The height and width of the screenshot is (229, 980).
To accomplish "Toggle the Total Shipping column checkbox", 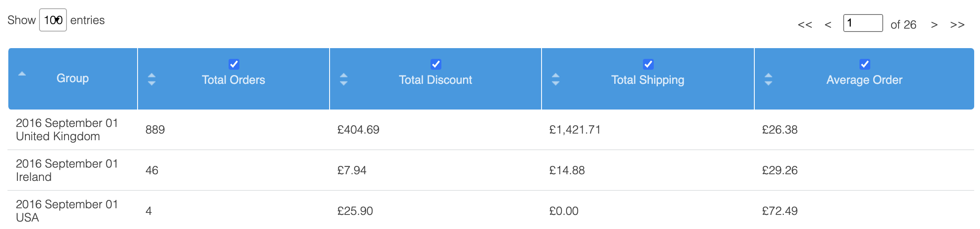I will pos(648,64).
